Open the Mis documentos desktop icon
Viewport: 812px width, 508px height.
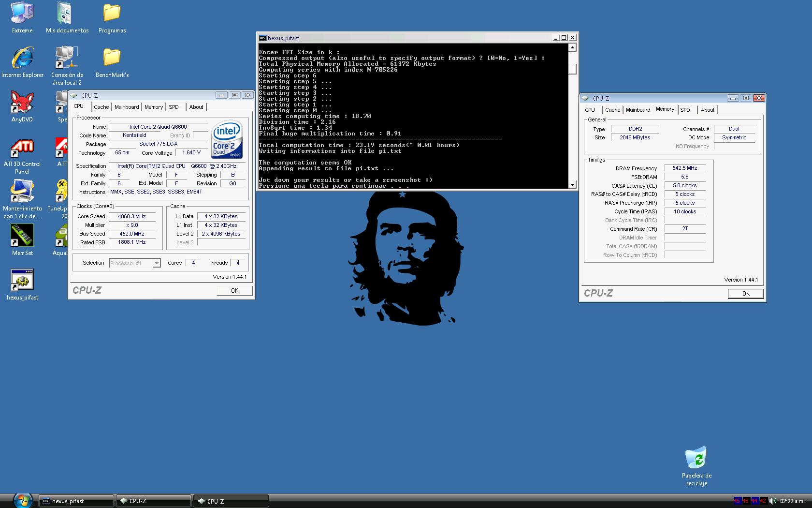(67, 18)
